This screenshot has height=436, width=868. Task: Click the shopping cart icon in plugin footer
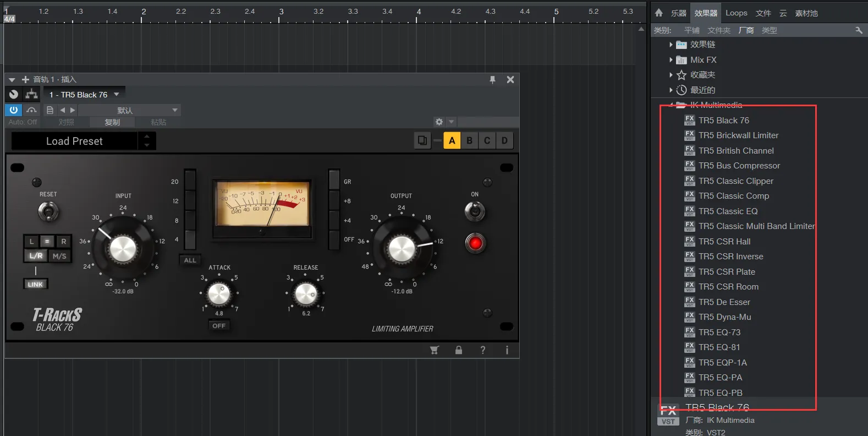coord(434,350)
